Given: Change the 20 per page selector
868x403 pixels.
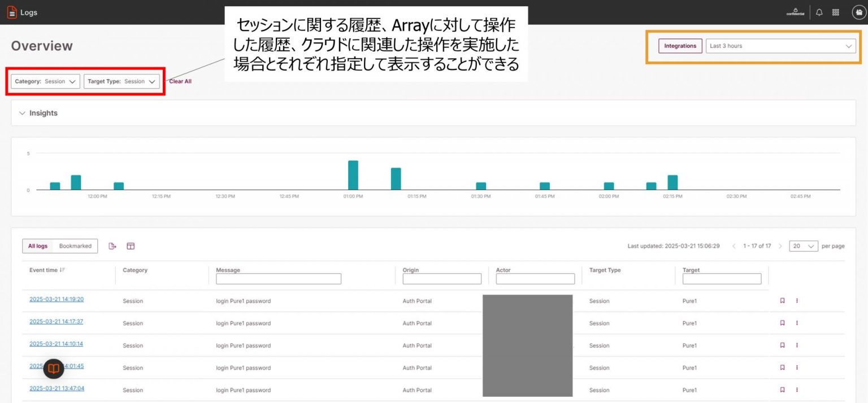Looking at the screenshot, I should point(803,246).
